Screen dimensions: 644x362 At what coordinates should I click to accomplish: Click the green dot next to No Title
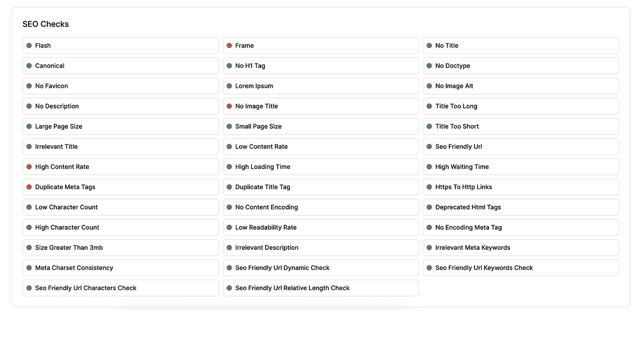[x=430, y=46]
